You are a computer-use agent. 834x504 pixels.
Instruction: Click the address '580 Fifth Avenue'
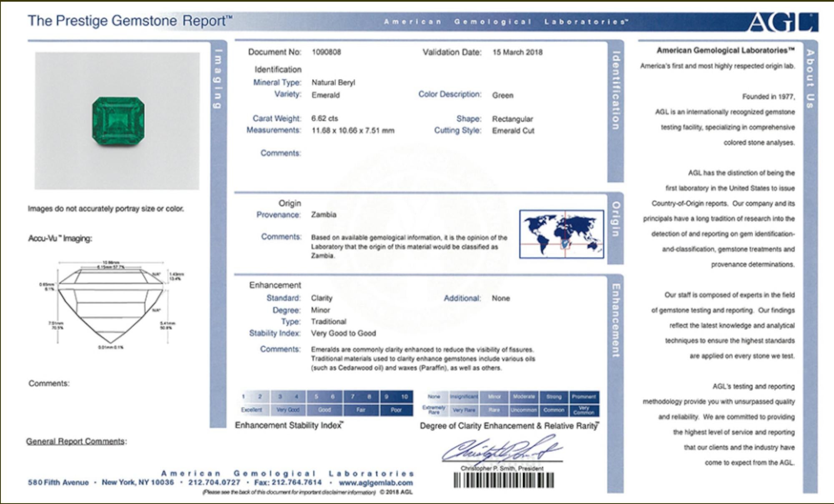(x=58, y=482)
